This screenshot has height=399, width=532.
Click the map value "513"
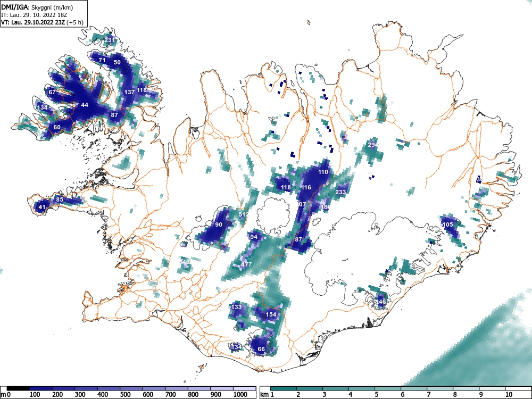(x=243, y=214)
